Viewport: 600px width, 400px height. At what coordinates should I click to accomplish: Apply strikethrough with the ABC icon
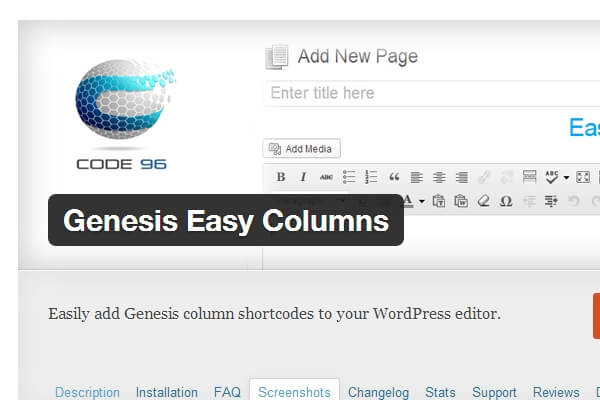[326, 177]
